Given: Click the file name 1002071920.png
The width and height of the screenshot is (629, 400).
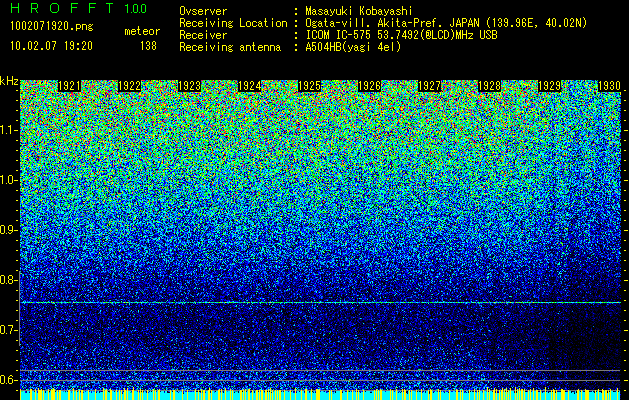Looking at the screenshot, I should [x=52, y=27].
